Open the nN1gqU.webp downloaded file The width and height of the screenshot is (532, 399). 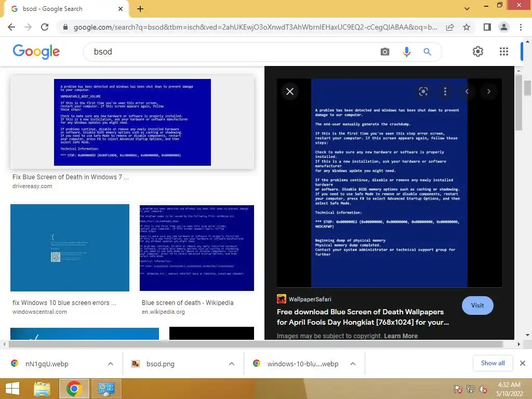click(46, 364)
